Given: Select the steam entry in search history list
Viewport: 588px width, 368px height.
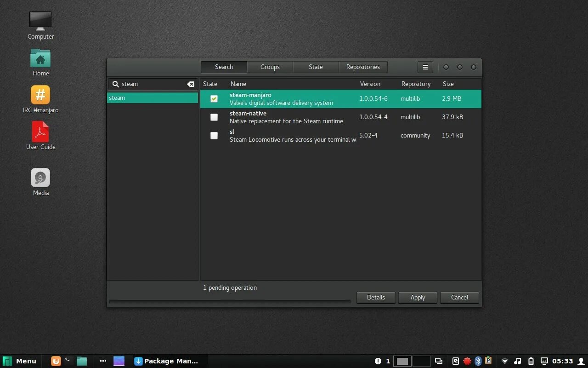Looking at the screenshot, I should [x=153, y=98].
